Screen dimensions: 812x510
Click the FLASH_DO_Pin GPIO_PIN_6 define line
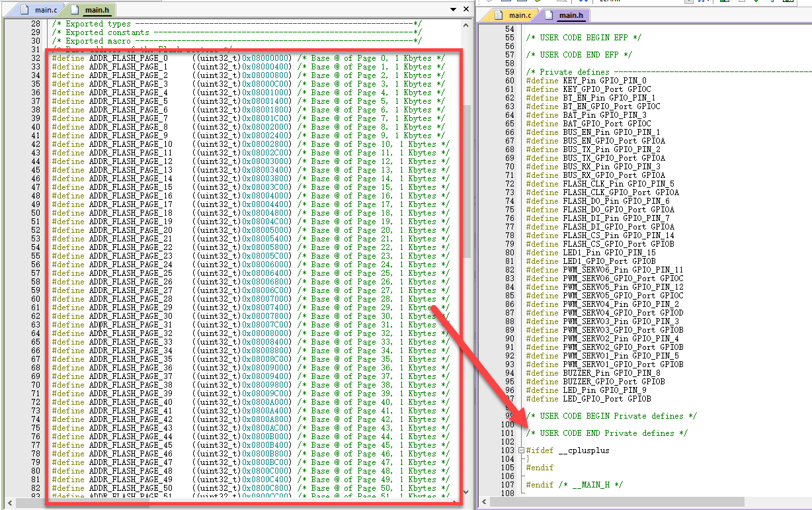[x=598, y=201]
